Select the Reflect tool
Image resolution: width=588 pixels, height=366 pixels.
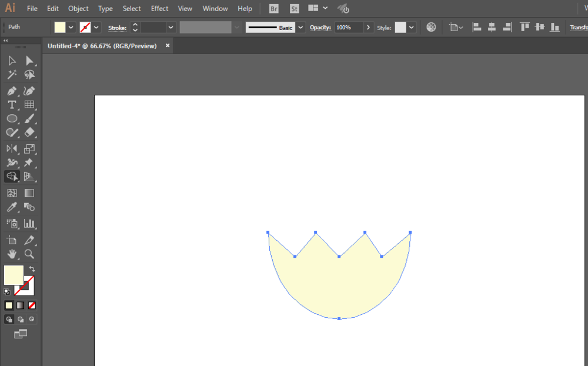coord(12,149)
